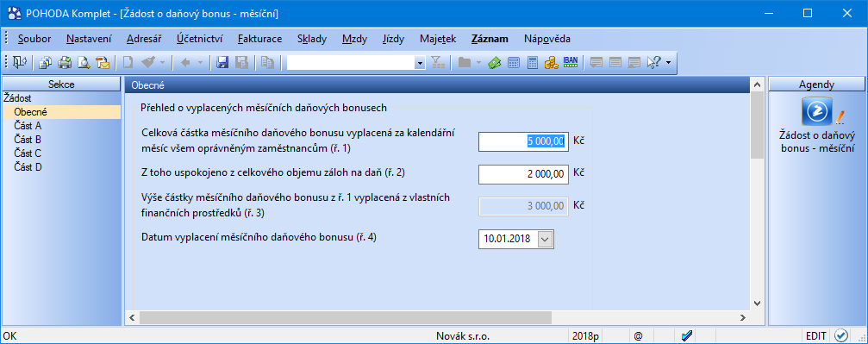
Task: Click the help pointer question mark icon
Action: pyautogui.click(x=653, y=63)
